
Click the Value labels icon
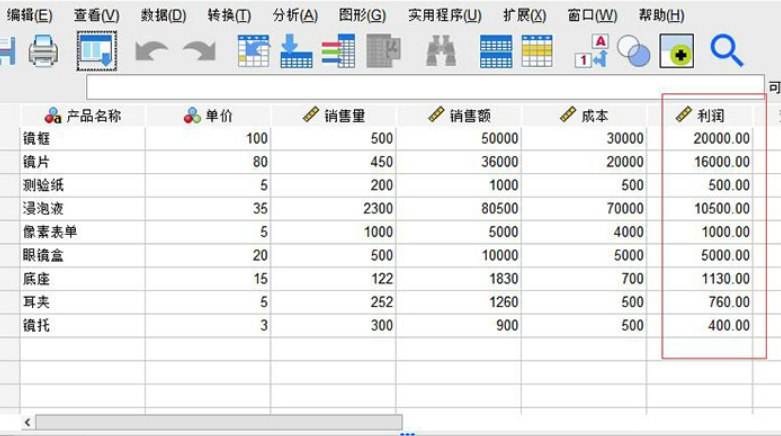[x=592, y=51]
